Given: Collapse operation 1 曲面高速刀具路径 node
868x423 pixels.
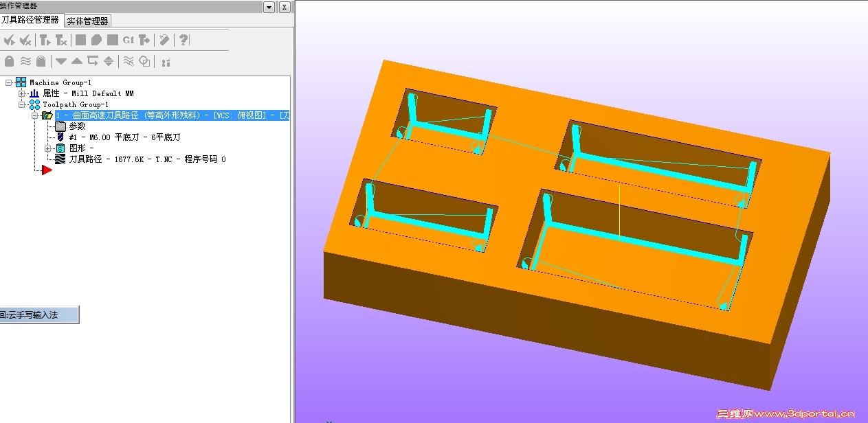Looking at the screenshot, I should tap(35, 115).
